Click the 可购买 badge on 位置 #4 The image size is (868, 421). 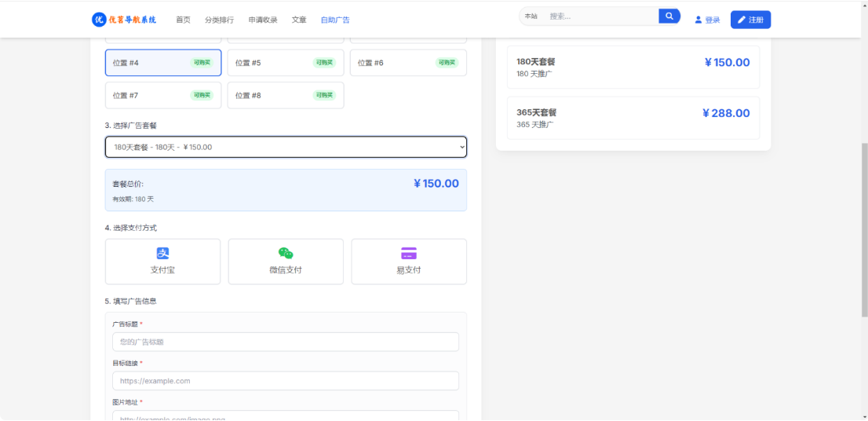[202, 63]
